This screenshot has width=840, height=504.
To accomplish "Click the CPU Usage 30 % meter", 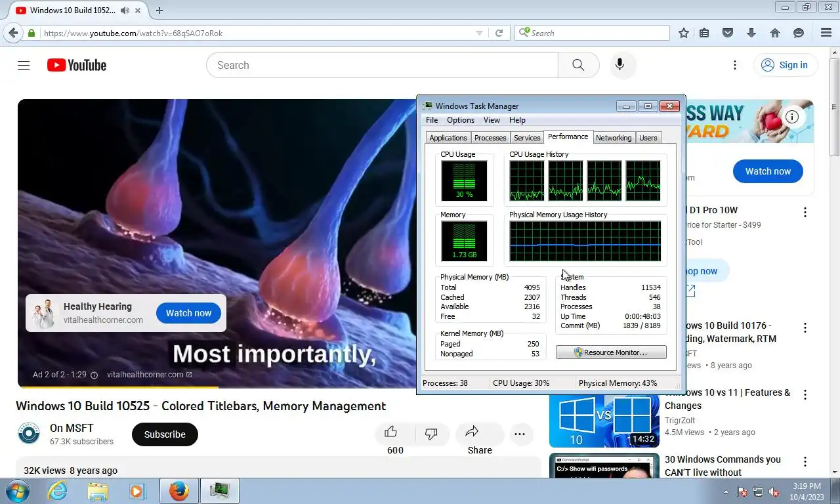I will tap(464, 180).
